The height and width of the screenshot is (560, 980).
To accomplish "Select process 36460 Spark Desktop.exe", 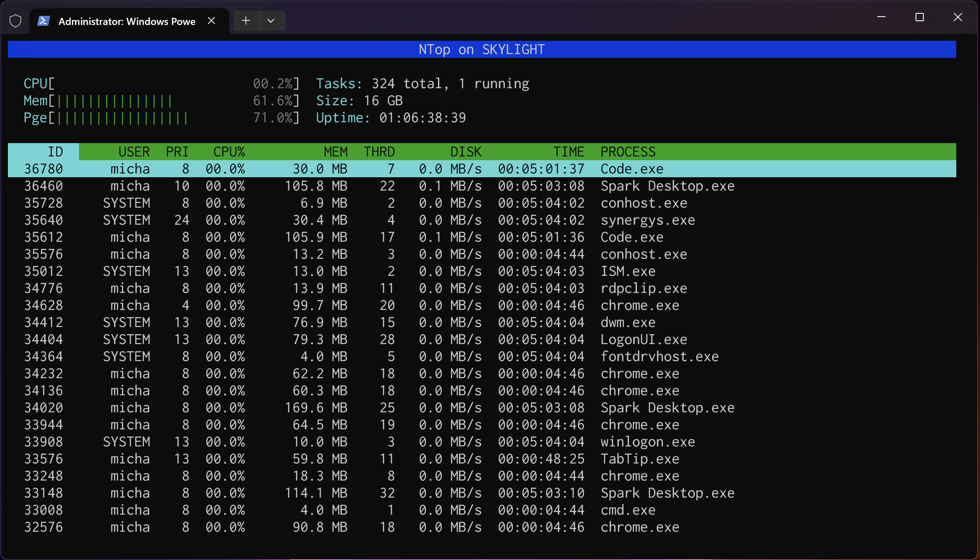I will 482,186.
